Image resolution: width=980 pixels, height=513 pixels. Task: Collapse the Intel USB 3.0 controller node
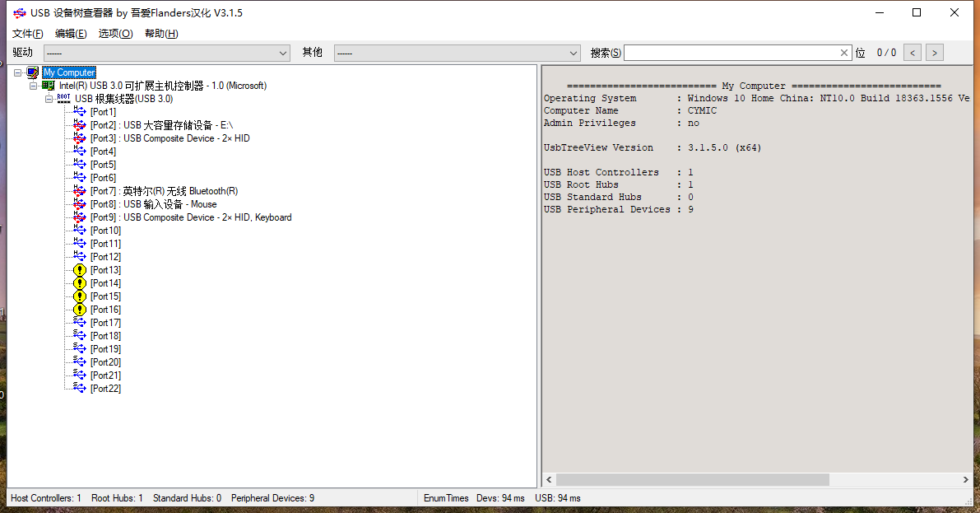[33, 86]
